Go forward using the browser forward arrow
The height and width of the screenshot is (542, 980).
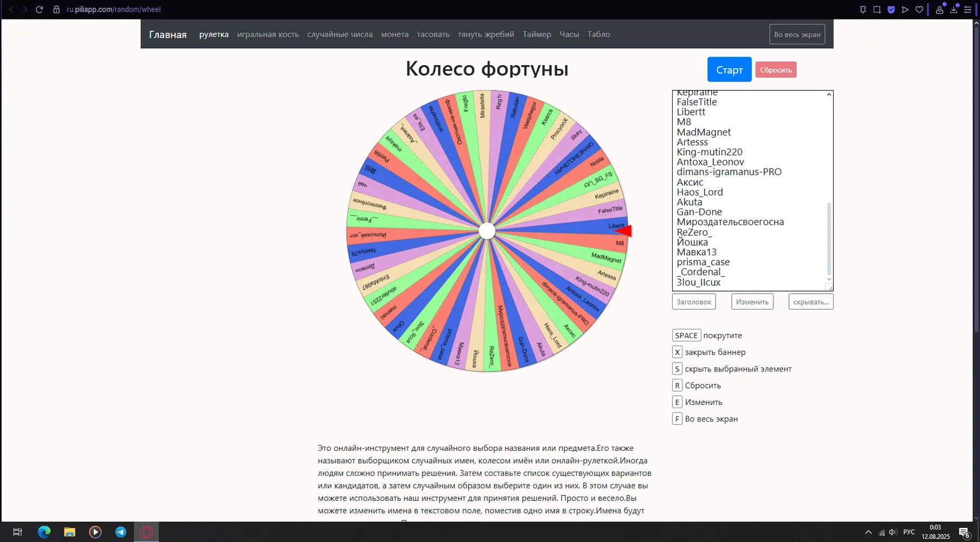(x=25, y=9)
